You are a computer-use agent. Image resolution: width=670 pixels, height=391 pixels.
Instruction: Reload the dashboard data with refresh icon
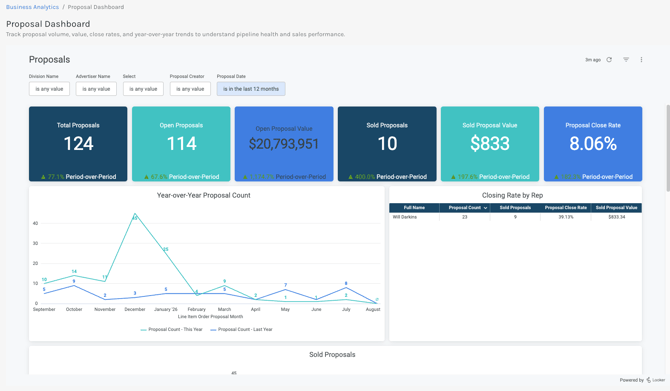click(x=609, y=60)
